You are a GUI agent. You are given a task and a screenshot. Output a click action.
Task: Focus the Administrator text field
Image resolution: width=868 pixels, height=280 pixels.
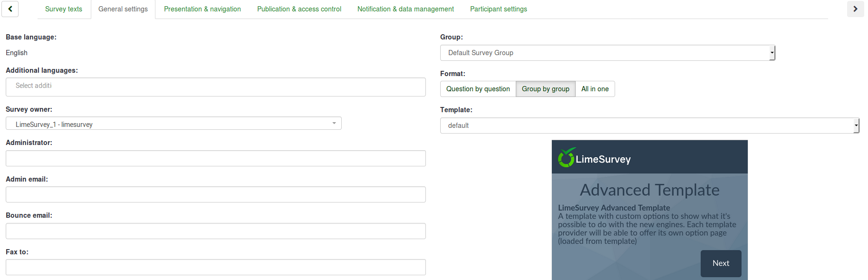click(215, 158)
